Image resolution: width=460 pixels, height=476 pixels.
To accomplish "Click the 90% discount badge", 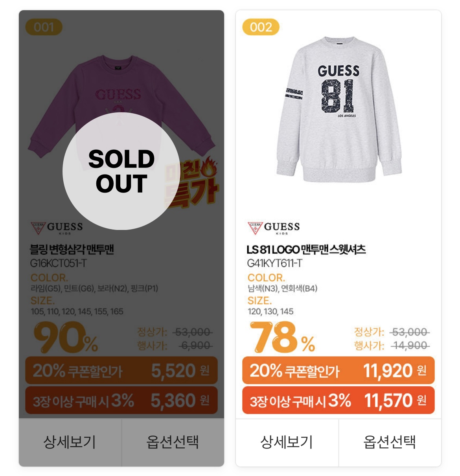I will [x=66, y=337].
